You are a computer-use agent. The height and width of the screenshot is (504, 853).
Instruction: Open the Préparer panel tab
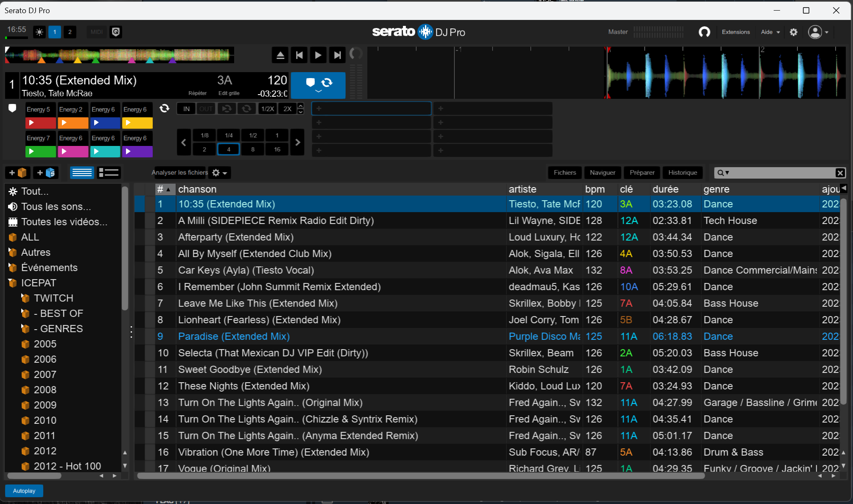tap(642, 173)
